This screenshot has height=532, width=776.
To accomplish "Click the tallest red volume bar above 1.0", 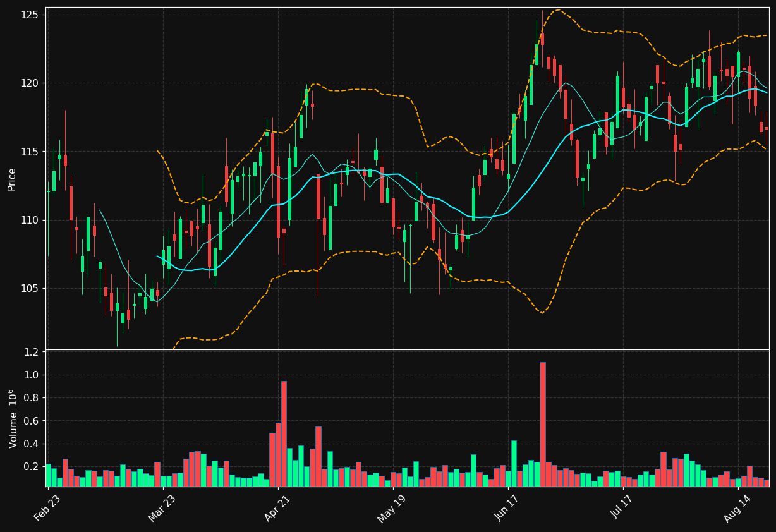I will (x=542, y=424).
